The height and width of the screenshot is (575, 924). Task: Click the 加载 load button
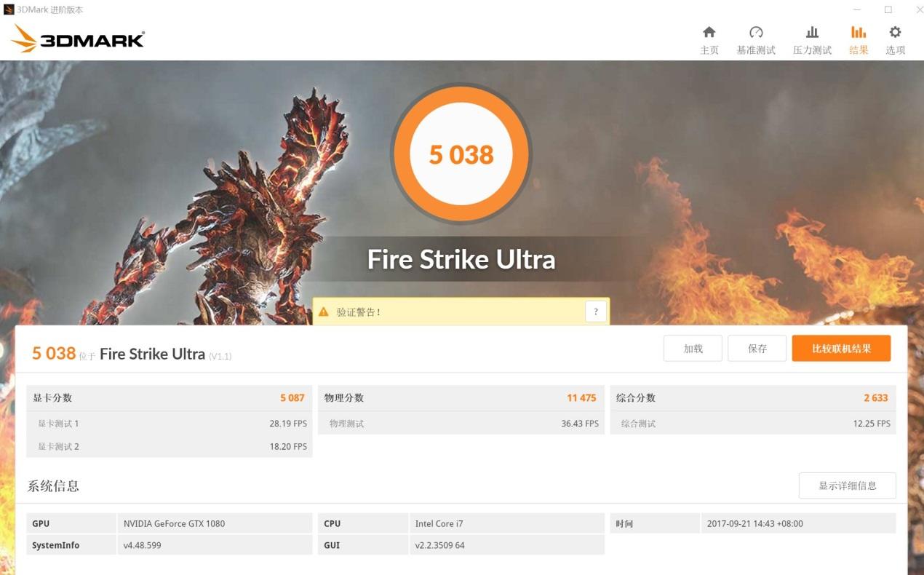coord(693,349)
